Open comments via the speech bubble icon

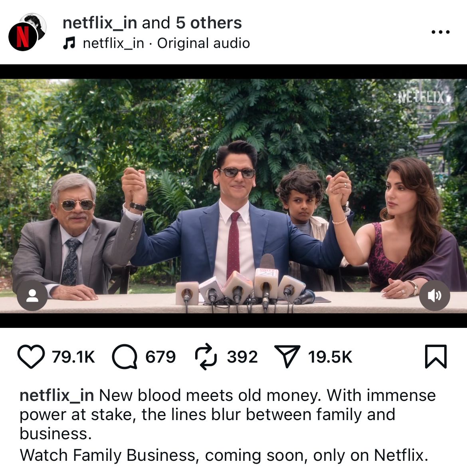pos(125,356)
